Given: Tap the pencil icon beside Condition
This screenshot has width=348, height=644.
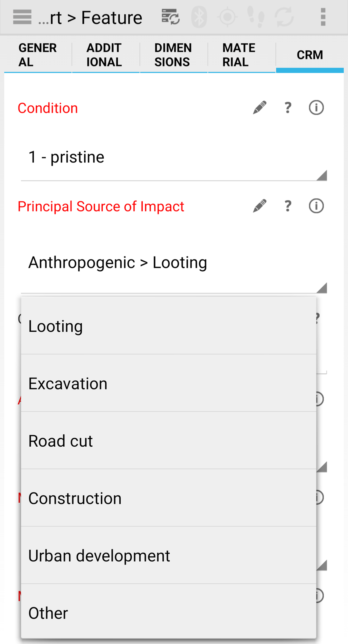Looking at the screenshot, I should (260, 108).
